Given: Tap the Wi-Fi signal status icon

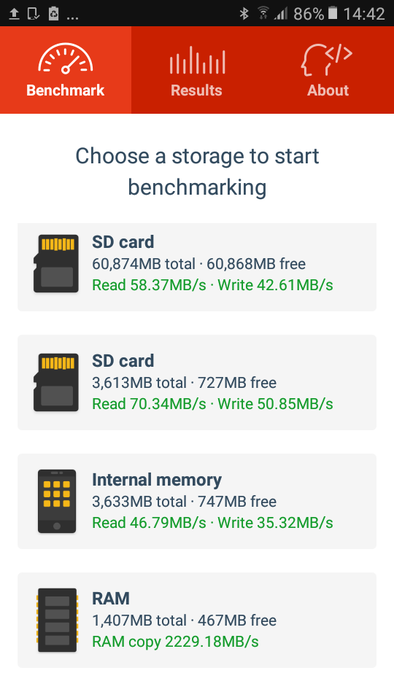Looking at the screenshot, I should 263,13.
